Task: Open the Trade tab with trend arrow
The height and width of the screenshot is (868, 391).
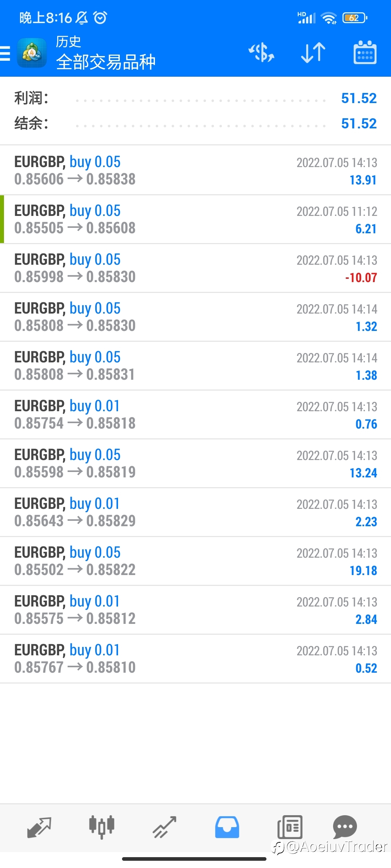Action: 164,827
